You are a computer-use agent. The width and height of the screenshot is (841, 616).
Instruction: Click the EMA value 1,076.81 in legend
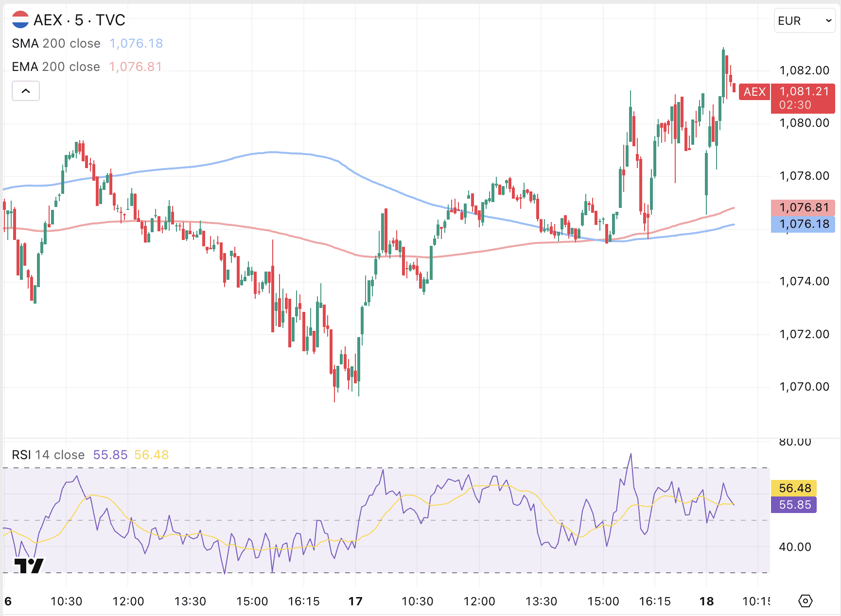tap(136, 67)
